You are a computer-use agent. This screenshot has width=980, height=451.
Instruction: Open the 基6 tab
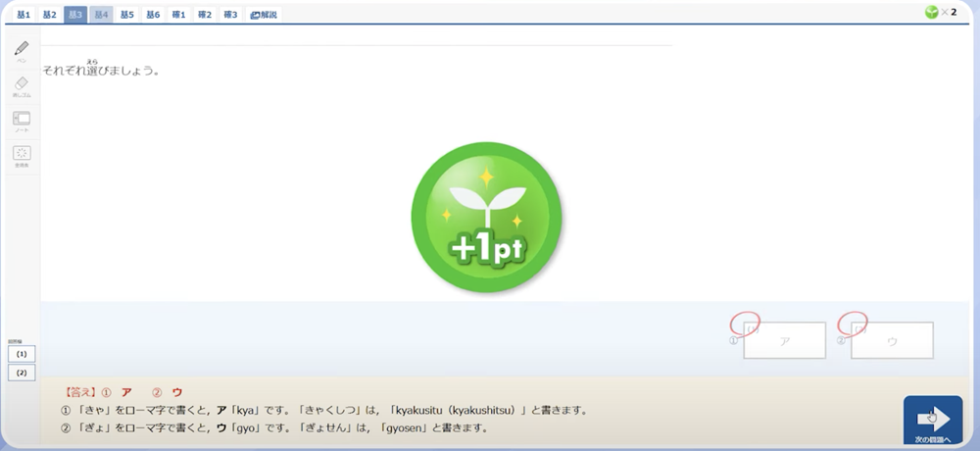[x=152, y=15]
